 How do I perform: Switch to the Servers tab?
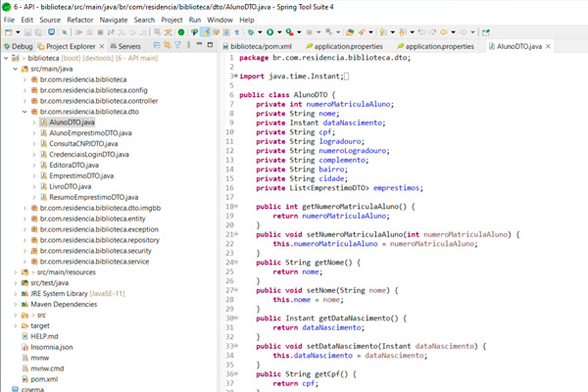click(125, 46)
